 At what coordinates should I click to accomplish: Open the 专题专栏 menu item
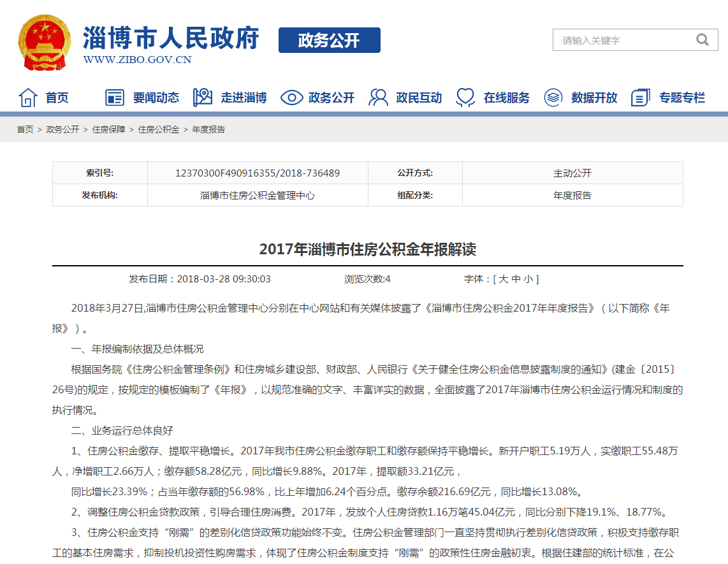click(682, 98)
